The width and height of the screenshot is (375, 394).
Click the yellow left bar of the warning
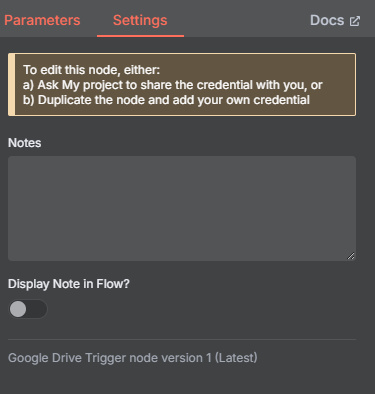(11, 84)
